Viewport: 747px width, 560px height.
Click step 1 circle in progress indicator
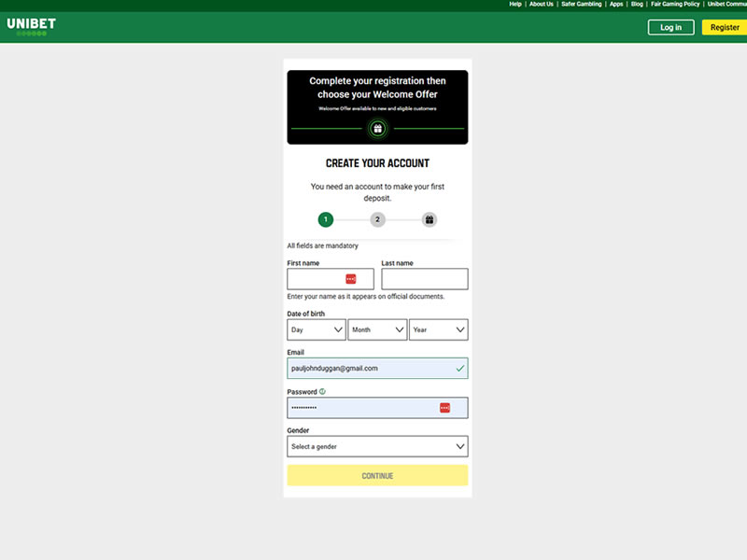325,220
